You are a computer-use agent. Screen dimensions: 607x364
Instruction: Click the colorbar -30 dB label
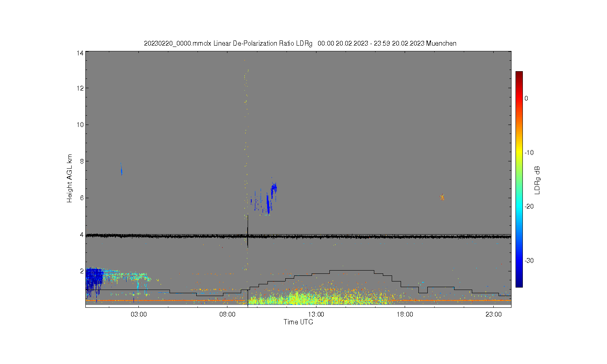coord(529,260)
